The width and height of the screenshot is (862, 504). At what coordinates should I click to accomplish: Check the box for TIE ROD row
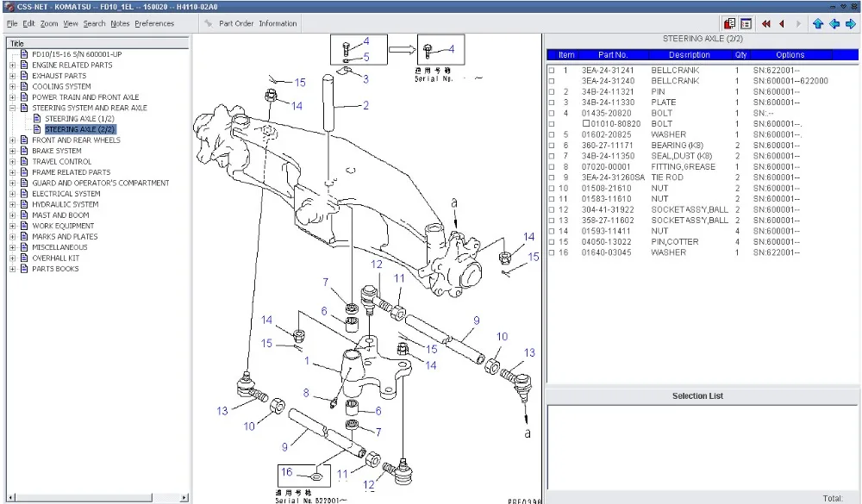coord(552,177)
